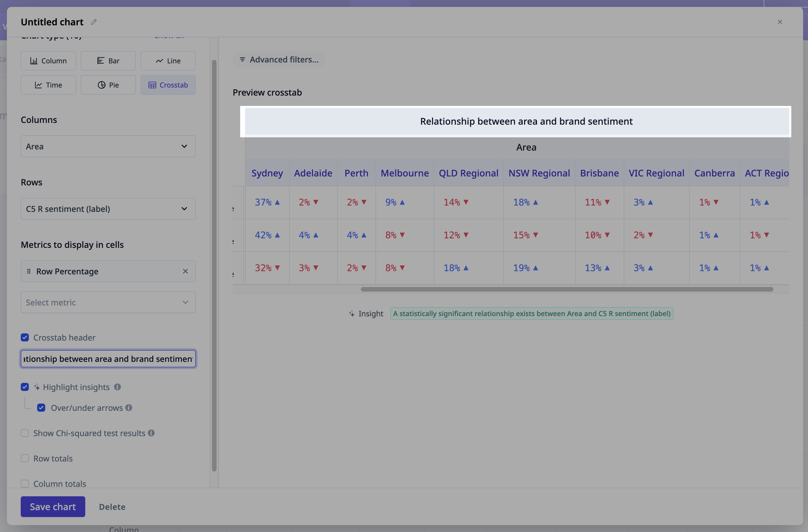Remove Row Percentage metric with X icon
This screenshot has width=808, height=532.
pyautogui.click(x=185, y=271)
